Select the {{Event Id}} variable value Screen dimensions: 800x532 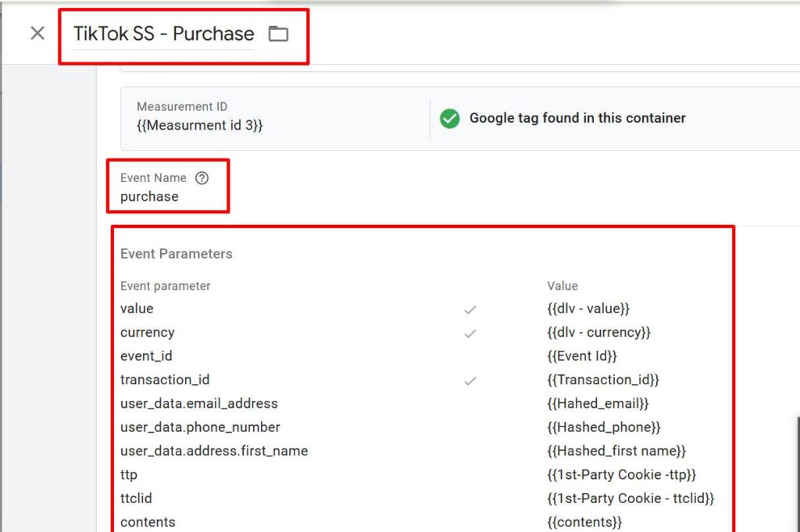pos(582,356)
